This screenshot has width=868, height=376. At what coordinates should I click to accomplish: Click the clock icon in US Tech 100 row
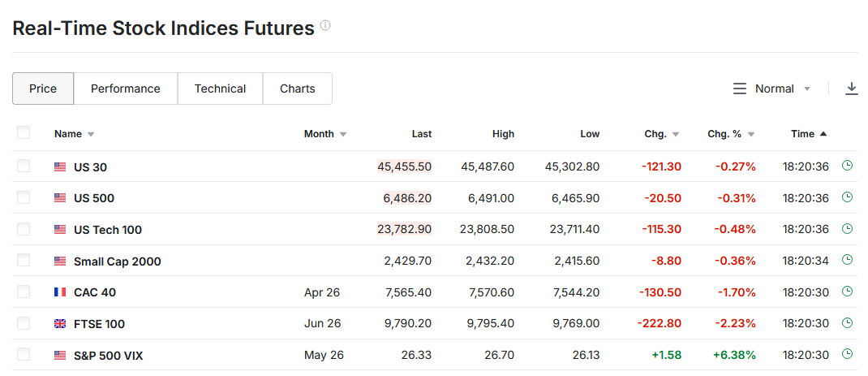tap(848, 229)
